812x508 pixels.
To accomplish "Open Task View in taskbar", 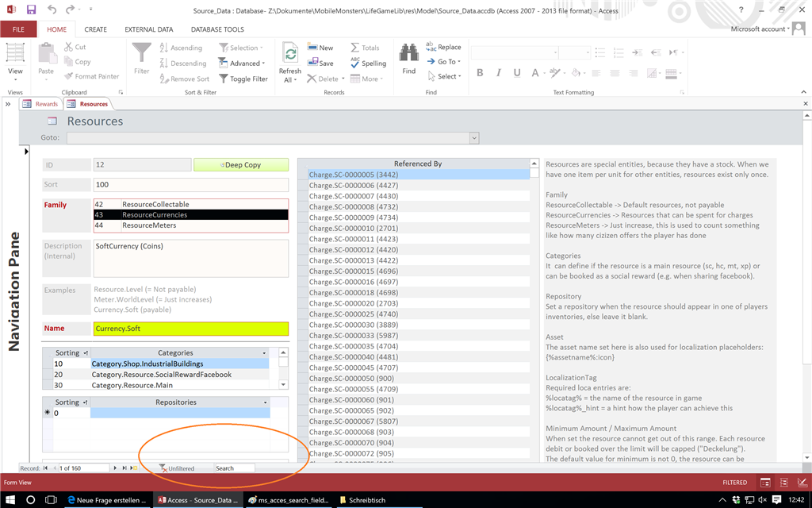I will (x=51, y=500).
